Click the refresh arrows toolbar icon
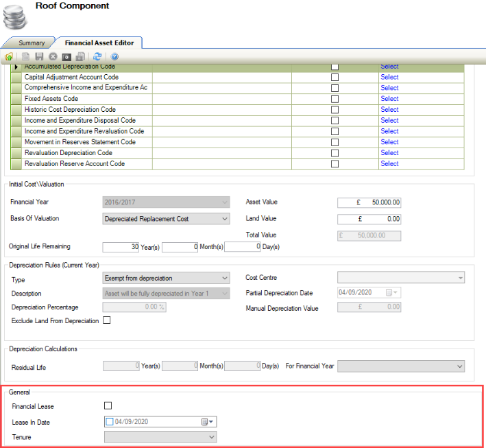The height and width of the screenshot is (448, 486). click(97, 56)
